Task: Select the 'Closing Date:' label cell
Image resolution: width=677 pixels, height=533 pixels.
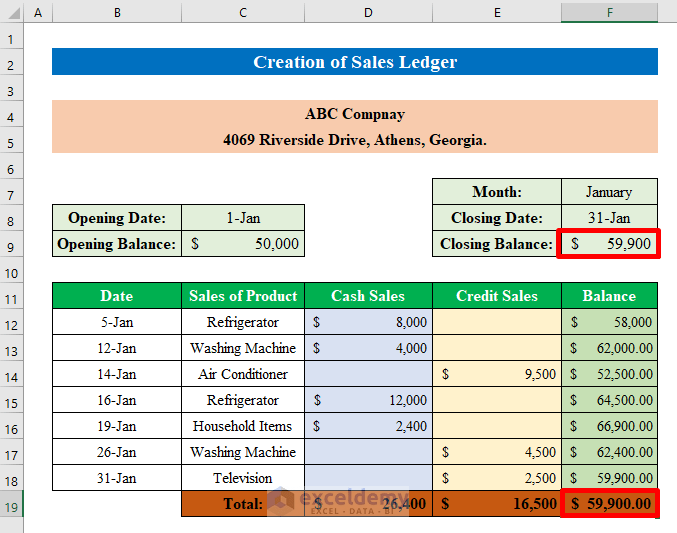Action: (x=497, y=218)
